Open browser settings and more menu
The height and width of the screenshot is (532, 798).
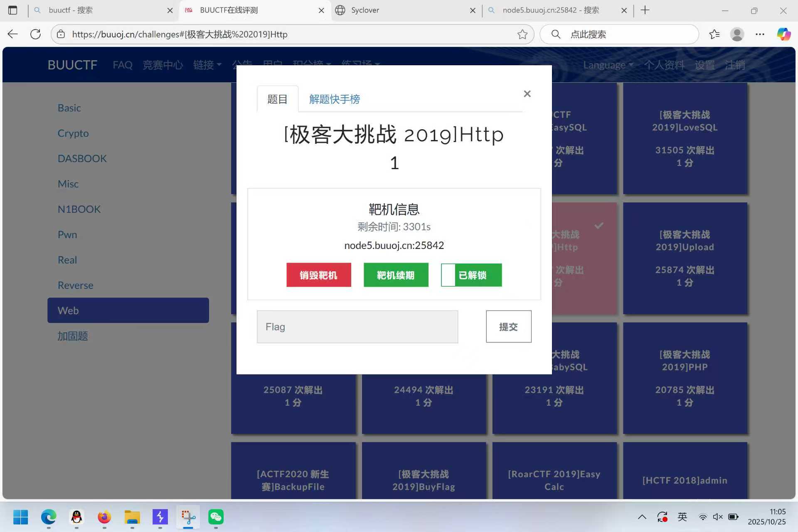[760, 34]
